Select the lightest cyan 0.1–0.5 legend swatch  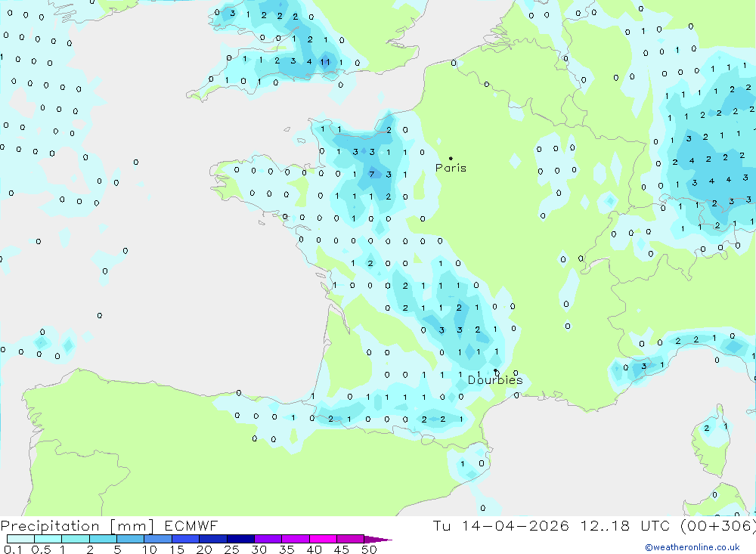click(x=20, y=539)
